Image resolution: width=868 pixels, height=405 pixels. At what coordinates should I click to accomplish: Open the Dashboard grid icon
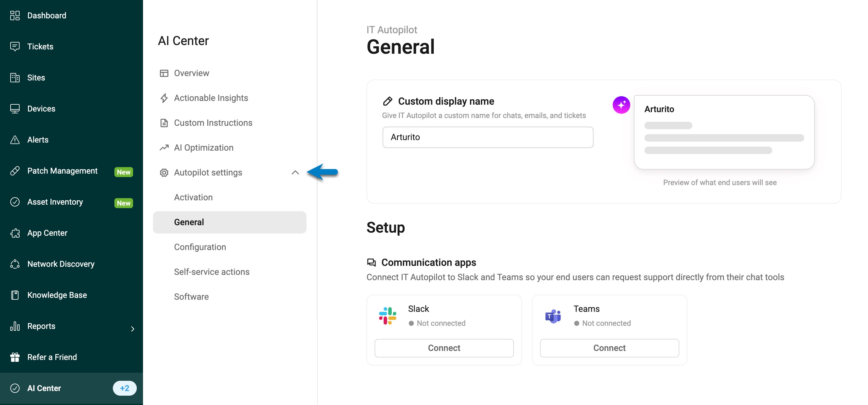15,16
